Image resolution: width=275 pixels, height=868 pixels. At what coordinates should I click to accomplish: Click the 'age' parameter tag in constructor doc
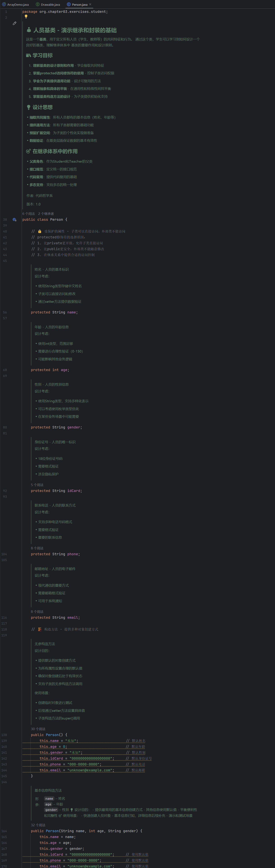pyautogui.click(x=48, y=804)
